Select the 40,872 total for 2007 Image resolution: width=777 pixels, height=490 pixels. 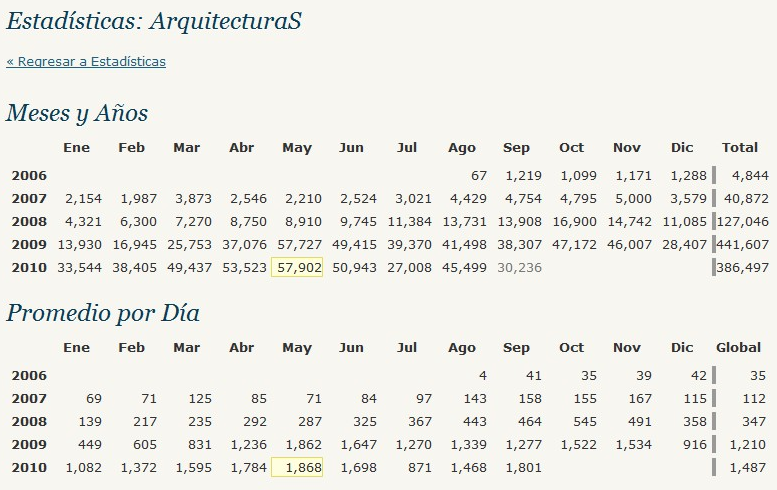click(746, 198)
